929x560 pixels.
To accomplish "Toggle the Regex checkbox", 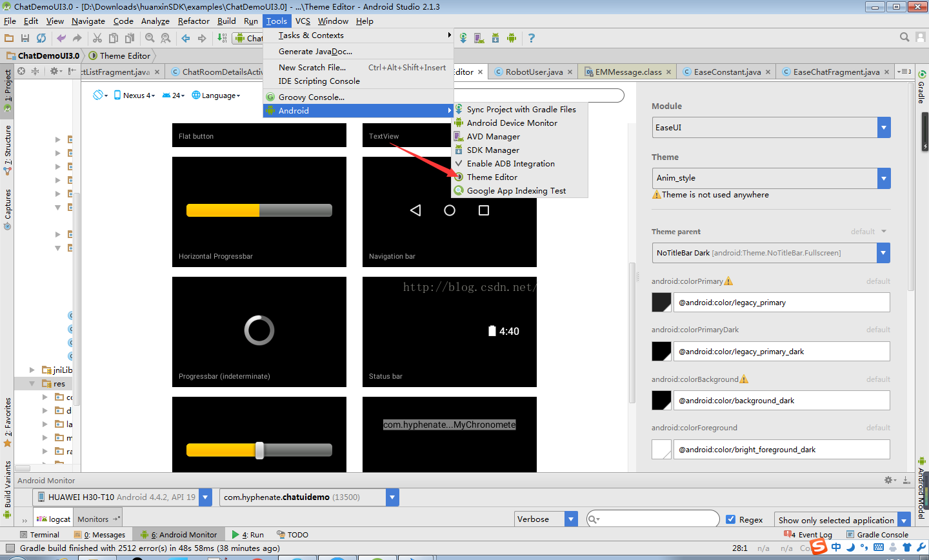I will (x=731, y=519).
